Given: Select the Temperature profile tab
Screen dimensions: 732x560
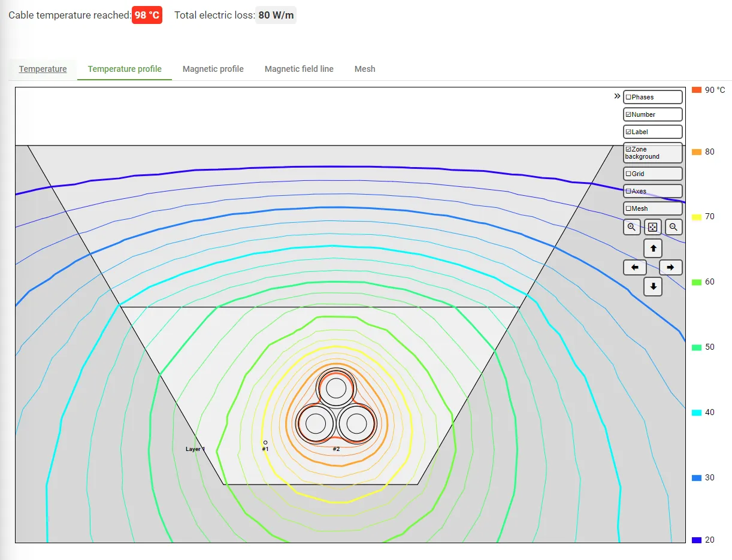Looking at the screenshot, I should pyautogui.click(x=125, y=69).
